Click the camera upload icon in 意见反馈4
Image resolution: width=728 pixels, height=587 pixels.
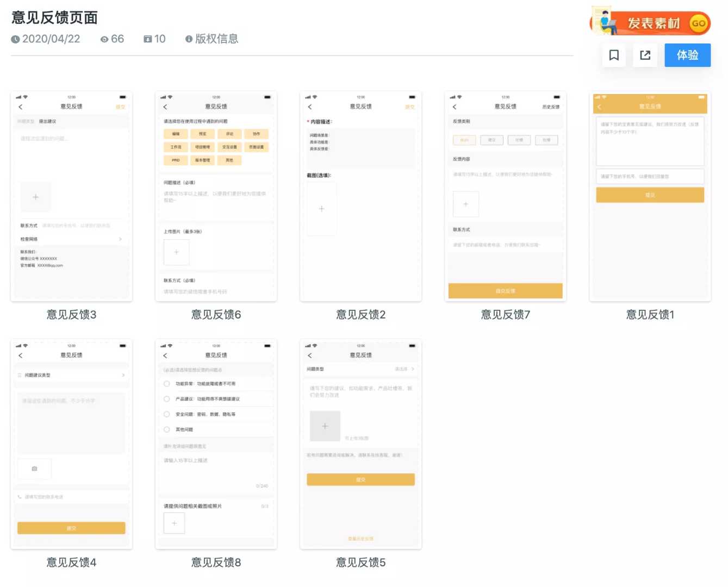[34, 469]
